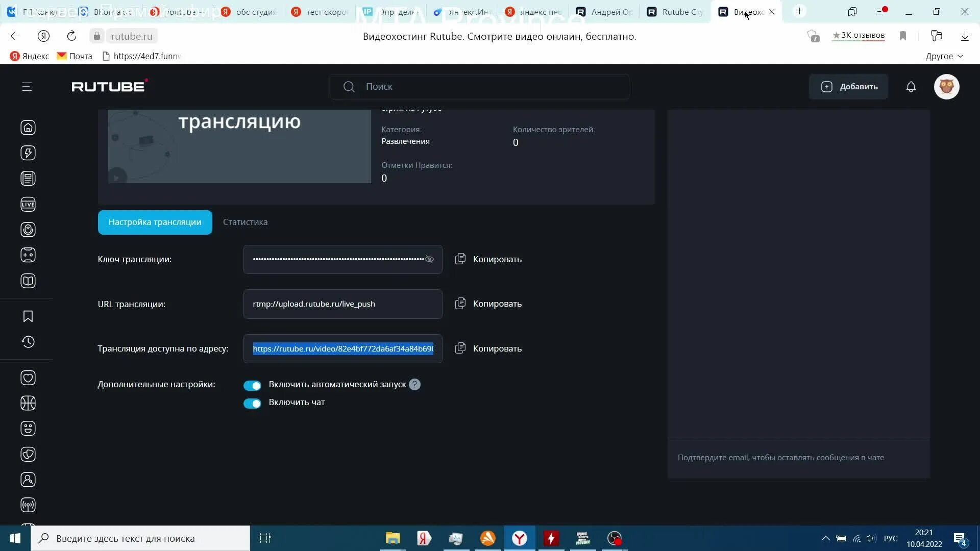
Task: Toggle the enable chat switch
Action: (252, 403)
